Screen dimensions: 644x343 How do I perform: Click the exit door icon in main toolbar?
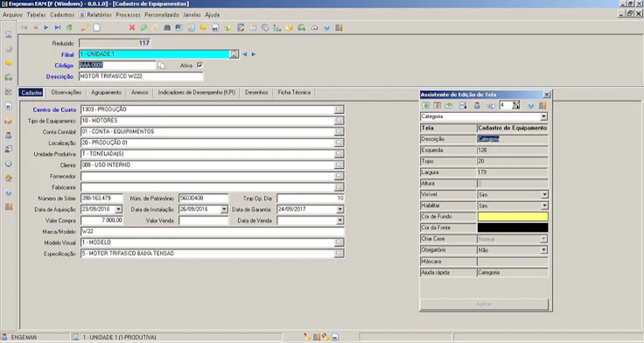click(x=339, y=27)
